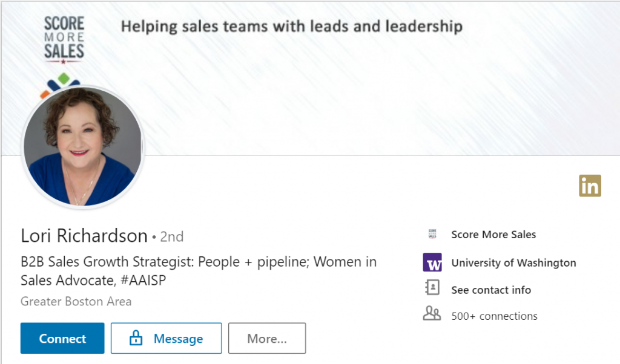Click the 2nd degree connection label
This screenshot has width=620, height=364.
[x=171, y=236]
